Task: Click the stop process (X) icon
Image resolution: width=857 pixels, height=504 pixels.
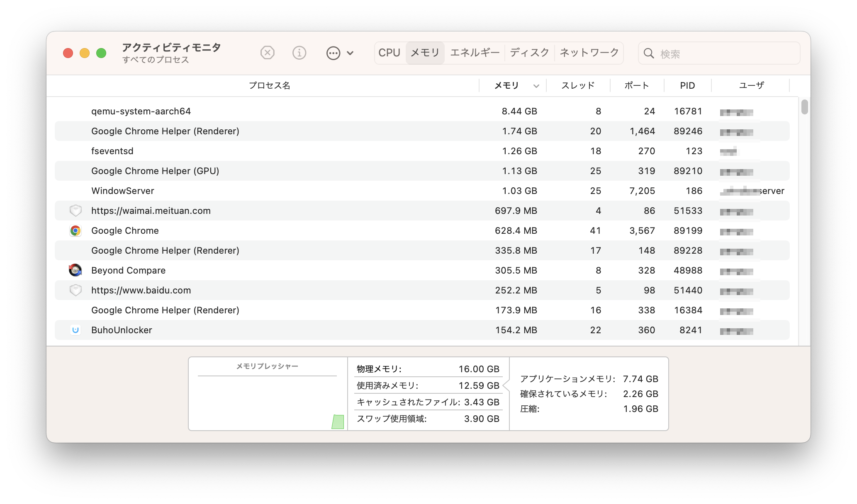Action: click(268, 53)
